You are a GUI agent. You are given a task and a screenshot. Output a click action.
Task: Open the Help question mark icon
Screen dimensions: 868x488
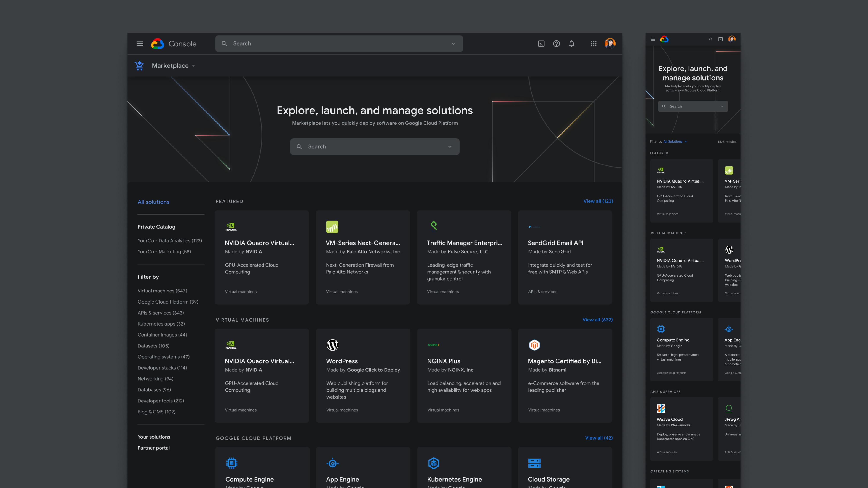(556, 44)
